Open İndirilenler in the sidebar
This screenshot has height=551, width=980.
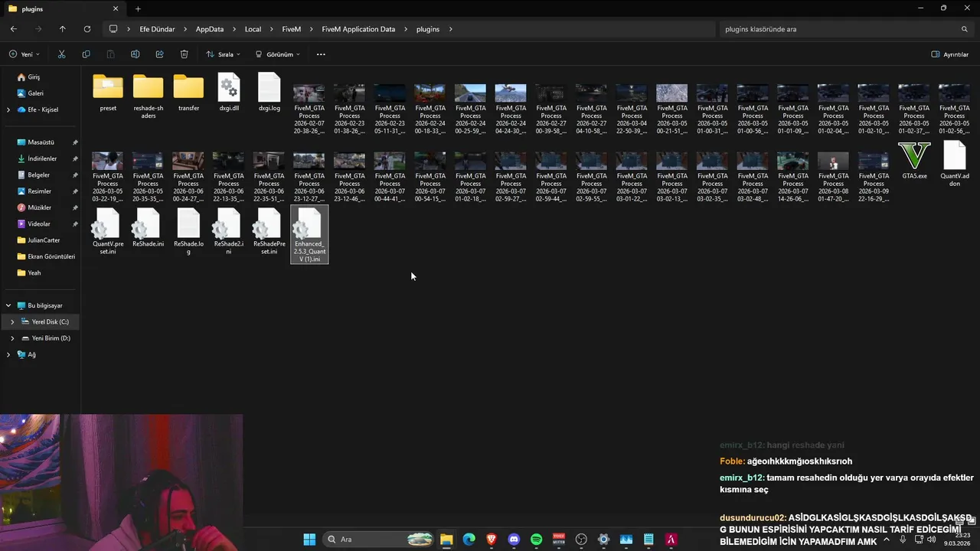(42, 158)
